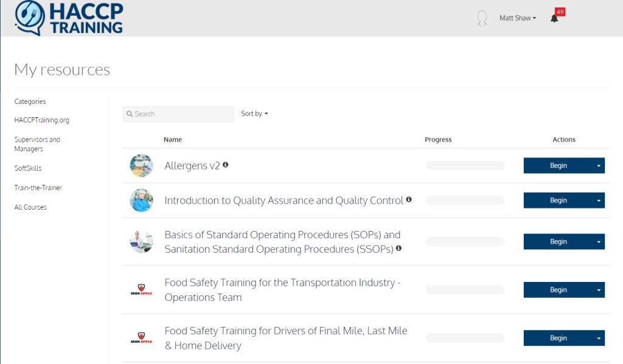Image resolution: width=623 pixels, height=364 pixels.
Task: Click Iron Apple logo for Operations Team course
Action: point(141,290)
